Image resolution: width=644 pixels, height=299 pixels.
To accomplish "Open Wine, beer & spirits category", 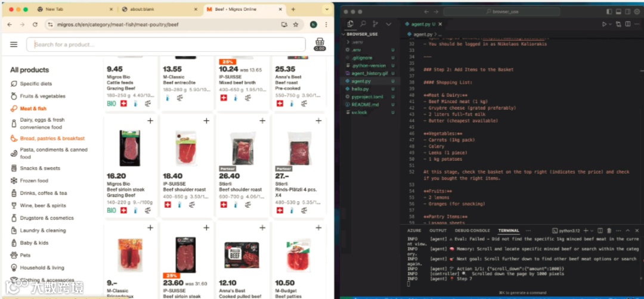I will point(43,205).
